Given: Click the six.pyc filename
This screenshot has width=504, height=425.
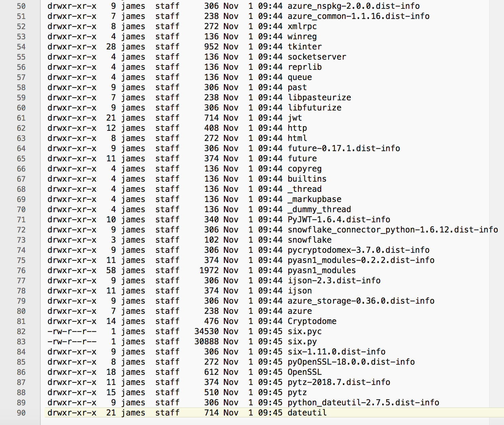Looking at the screenshot, I should point(304,331).
